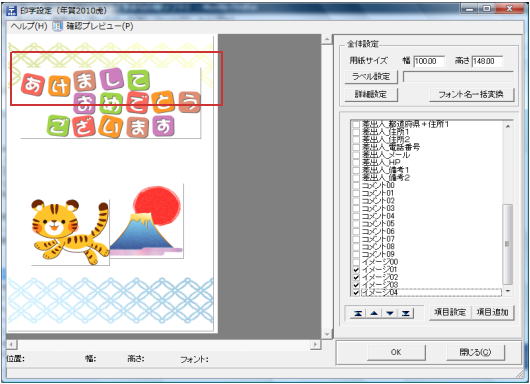Click the フォント名一括変換 button
The height and width of the screenshot is (384, 530).
click(x=471, y=95)
